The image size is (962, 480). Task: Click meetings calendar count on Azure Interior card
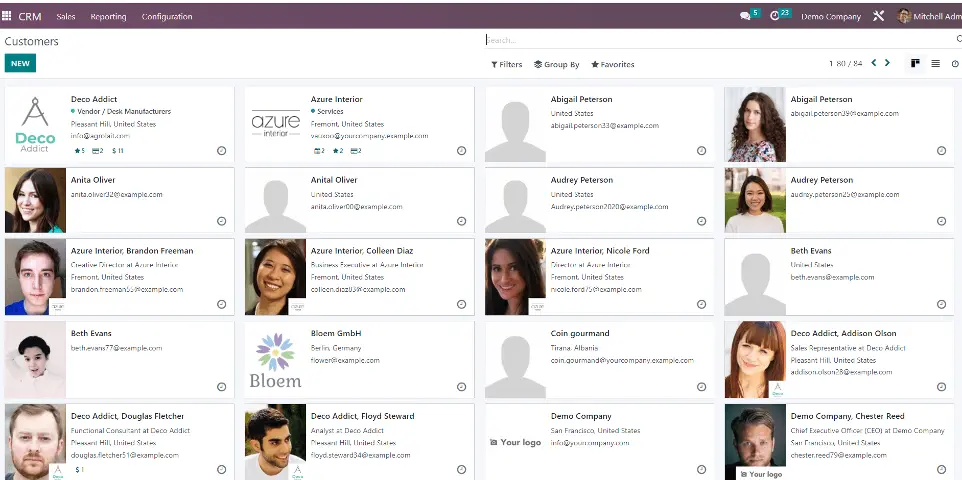click(x=319, y=150)
